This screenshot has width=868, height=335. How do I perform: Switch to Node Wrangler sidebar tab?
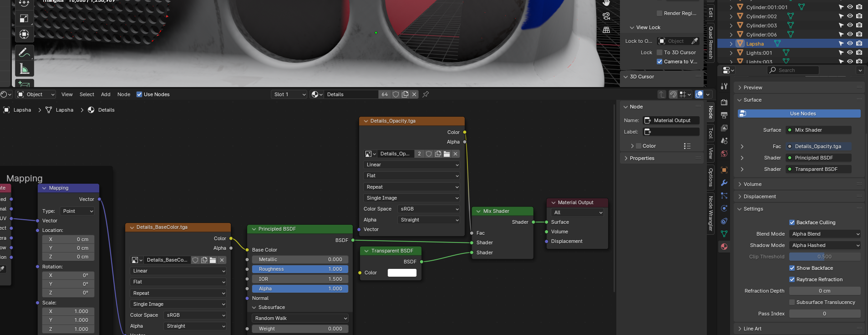(711, 213)
